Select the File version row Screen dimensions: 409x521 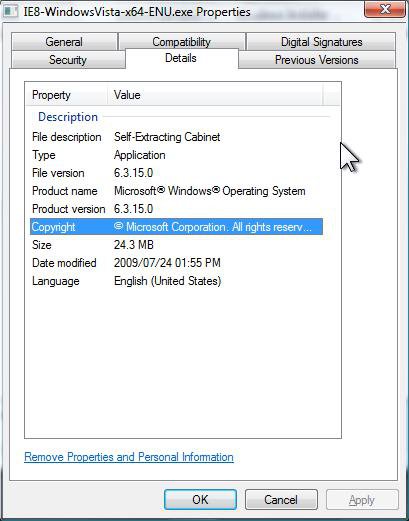(x=176, y=173)
